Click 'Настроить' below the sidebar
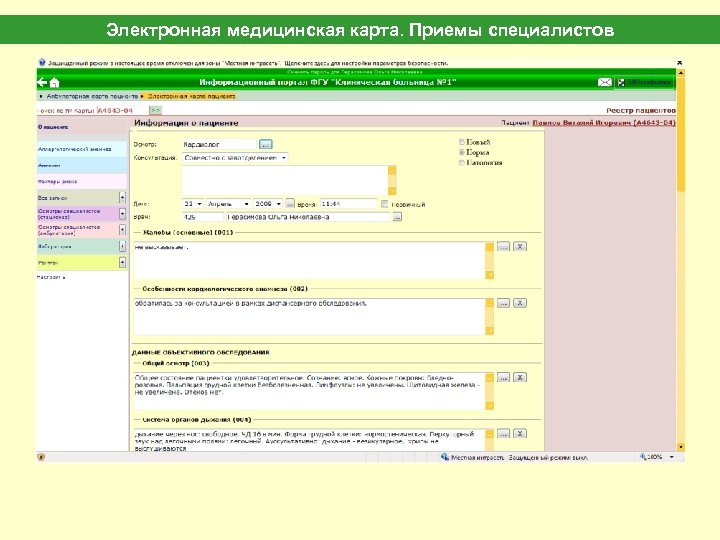The height and width of the screenshot is (540, 720). (x=51, y=277)
